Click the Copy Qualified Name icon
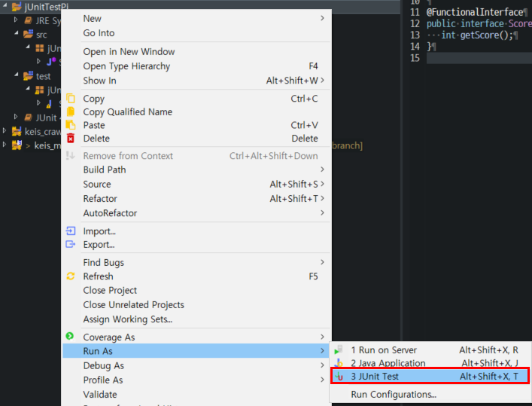Viewport: 532px width, 406px height. pos(71,112)
